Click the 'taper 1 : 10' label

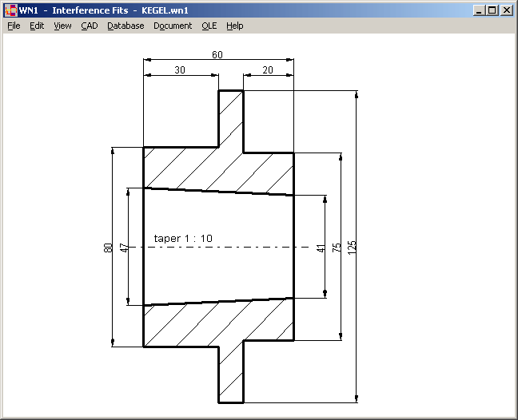coord(183,239)
